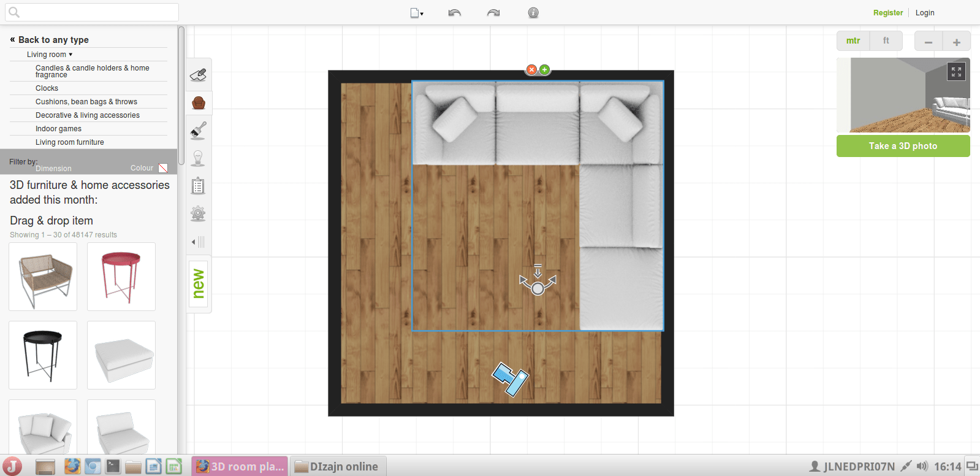Screen dimensions: 980x476
Task: Switch units to ft
Action: 886,41
